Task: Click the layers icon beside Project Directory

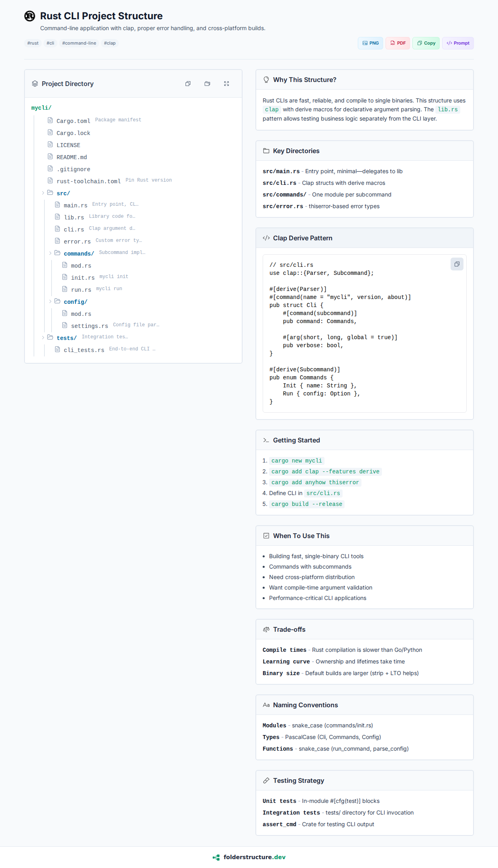Action: coord(35,84)
